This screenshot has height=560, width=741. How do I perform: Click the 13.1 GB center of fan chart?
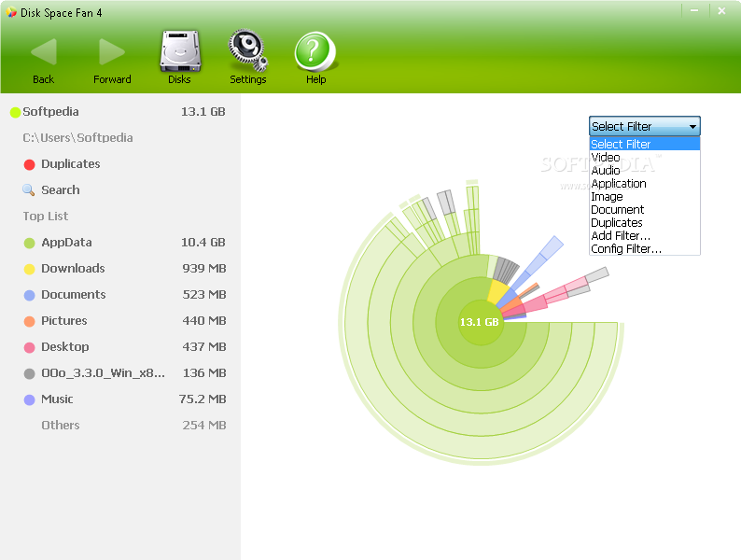click(x=480, y=322)
